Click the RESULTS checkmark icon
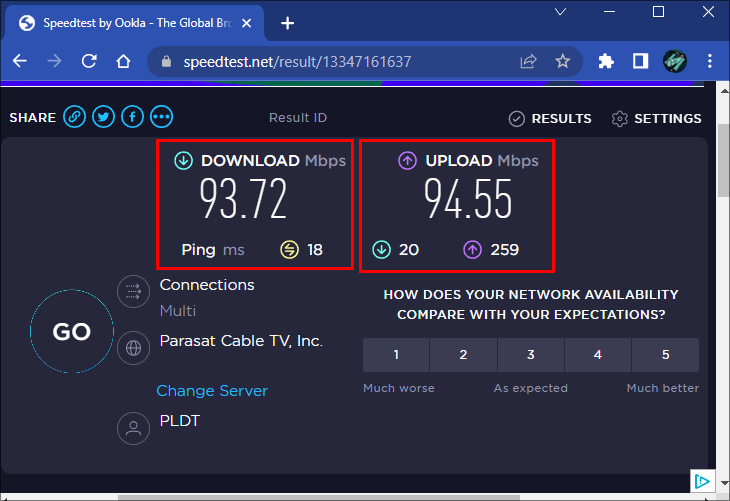The height and width of the screenshot is (501, 730). (516, 119)
